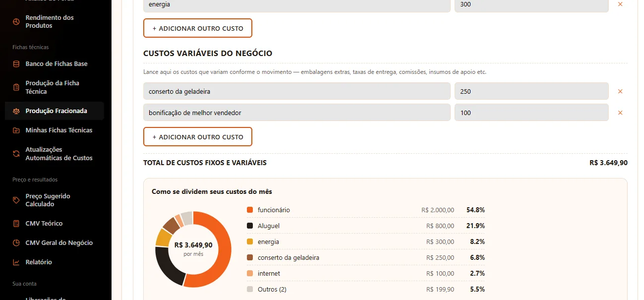Viewport: 644px width, 300px height.
Task: Open Banco de Fichas Base
Action: click(x=55, y=63)
